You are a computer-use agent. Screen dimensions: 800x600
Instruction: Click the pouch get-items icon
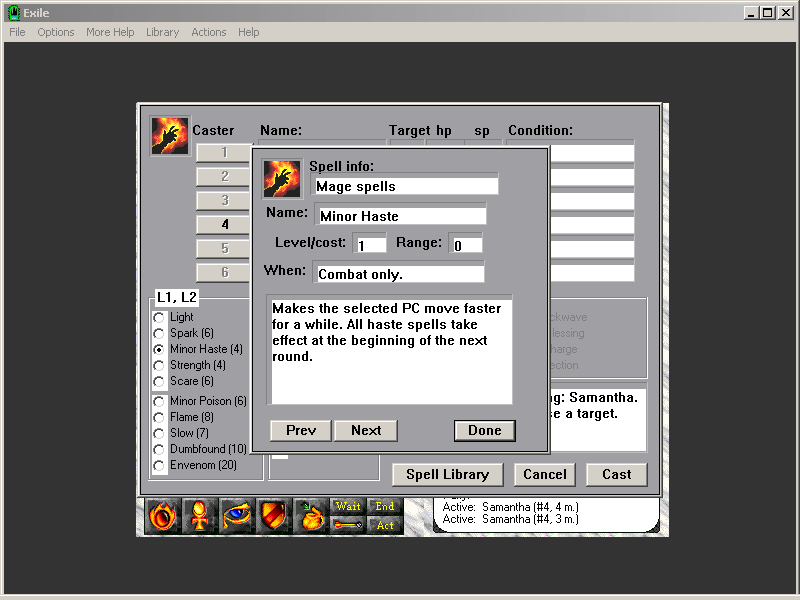(311, 516)
